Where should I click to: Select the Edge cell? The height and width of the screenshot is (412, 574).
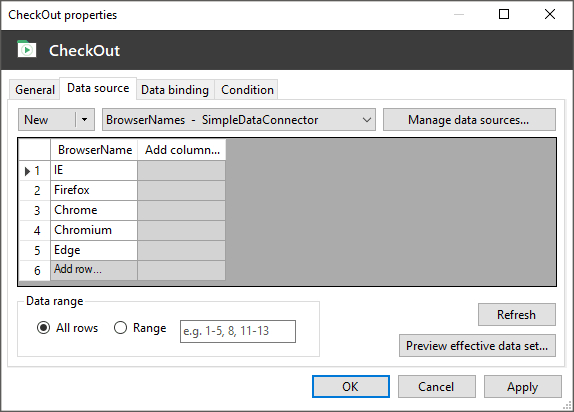pyautogui.click(x=94, y=250)
